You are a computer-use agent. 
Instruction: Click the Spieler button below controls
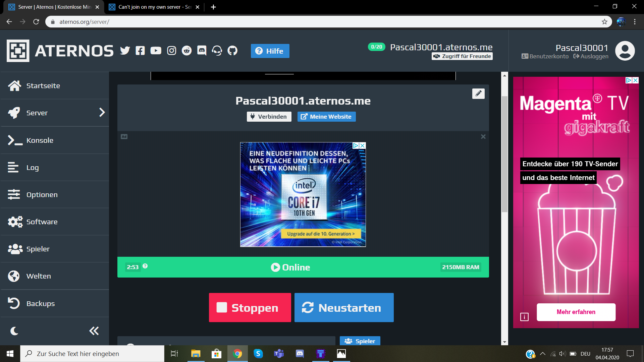360,341
